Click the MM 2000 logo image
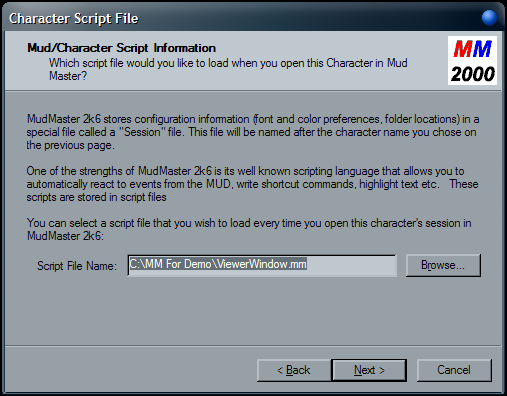The width and height of the screenshot is (507, 396). point(472,61)
